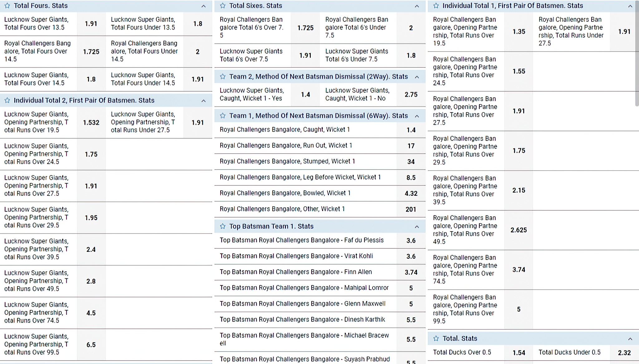The height and width of the screenshot is (364, 639).
Task: Pick Royal Challengers Bangalore Total Fours Under 14.5 odds
Action: click(x=198, y=51)
